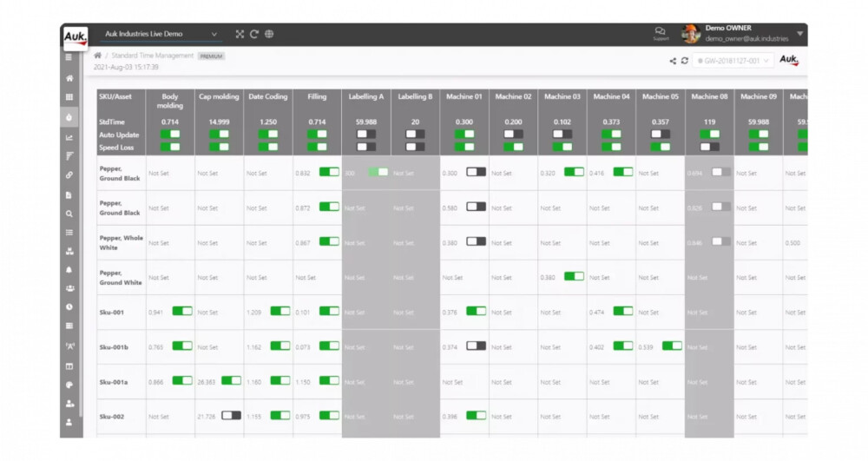Toggle Auto Update for Body molding

click(x=170, y=135)
